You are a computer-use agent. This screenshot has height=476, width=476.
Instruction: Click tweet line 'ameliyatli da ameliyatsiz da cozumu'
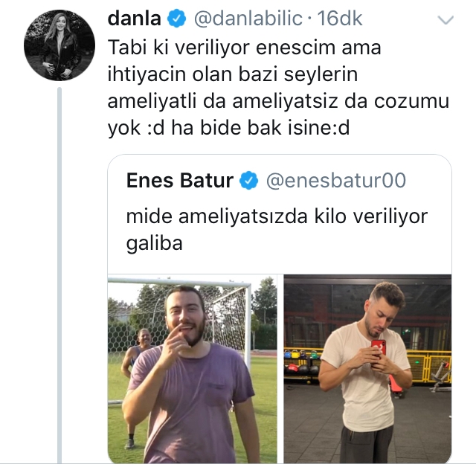coord(278,101)
